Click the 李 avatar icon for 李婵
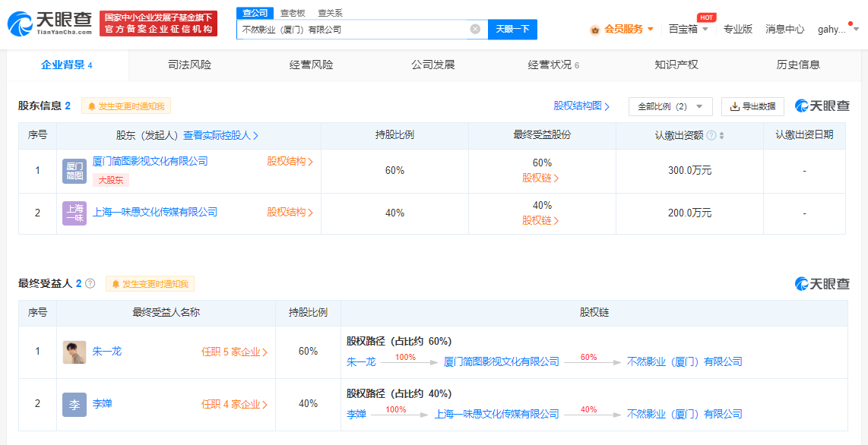868x445 pixels. point(74,405)
